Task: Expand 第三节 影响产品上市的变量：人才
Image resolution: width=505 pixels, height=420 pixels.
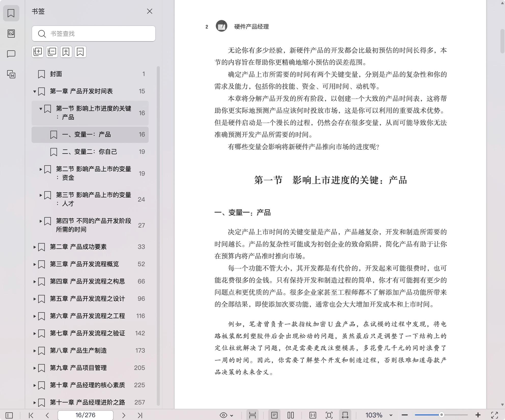Action: pyautogui.click(x=41, y=195)
